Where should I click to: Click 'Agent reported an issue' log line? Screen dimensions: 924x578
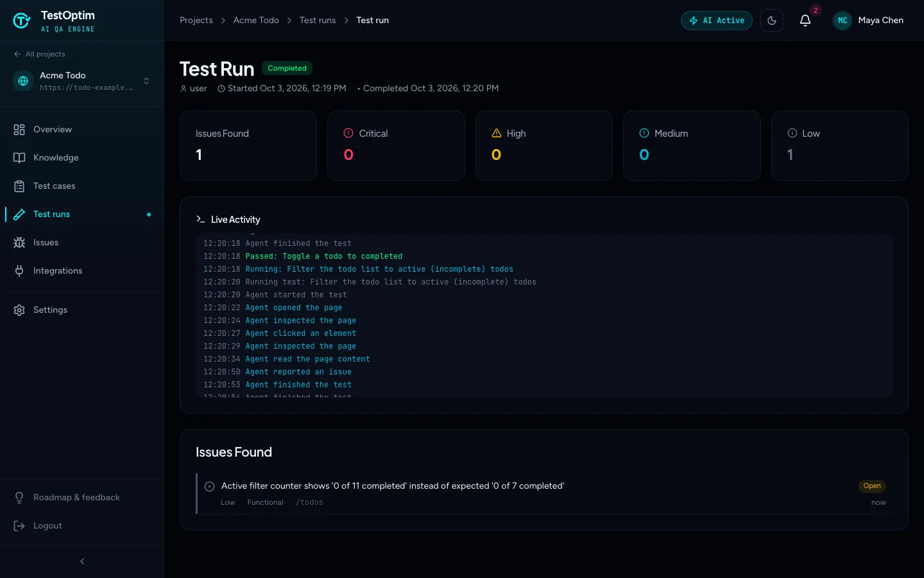pos(298,372)
